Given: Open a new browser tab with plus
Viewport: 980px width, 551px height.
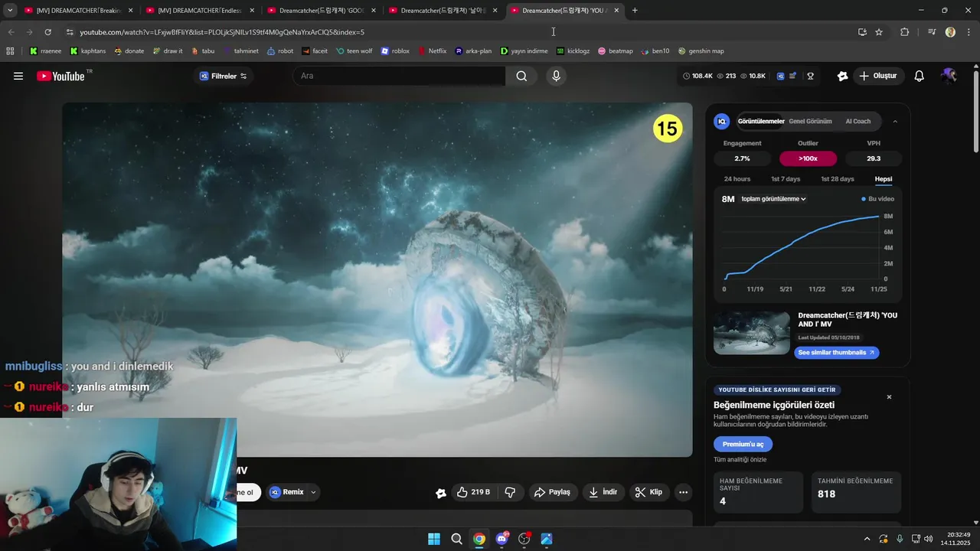Looking at the screenshot, I should [x=635, y=11].
